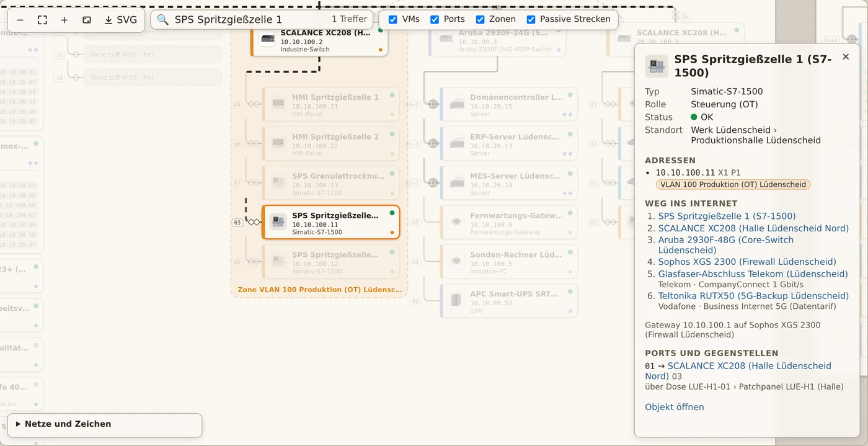Click port badge 06 beside APC Smart-UPS
Screen dimensions: 868x446
(415, 301)
